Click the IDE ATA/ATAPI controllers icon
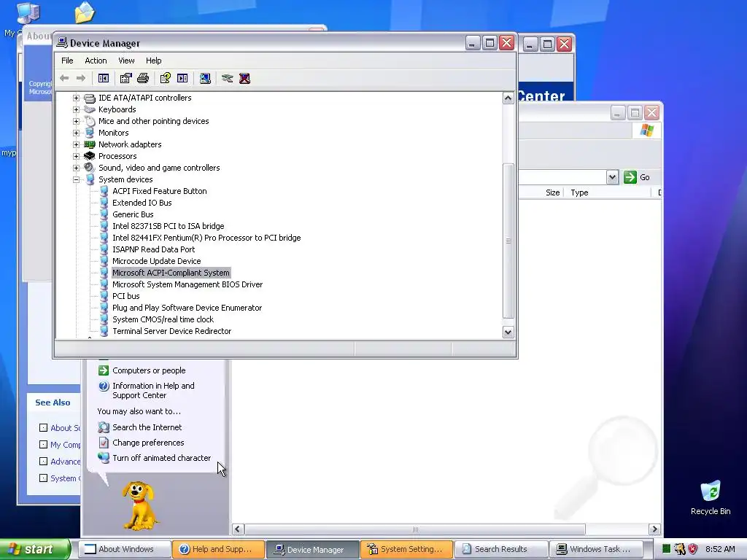 90,98
